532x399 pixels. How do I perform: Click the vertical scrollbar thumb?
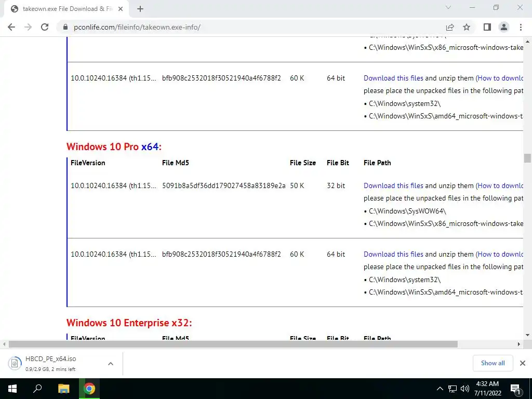[527, 158]
